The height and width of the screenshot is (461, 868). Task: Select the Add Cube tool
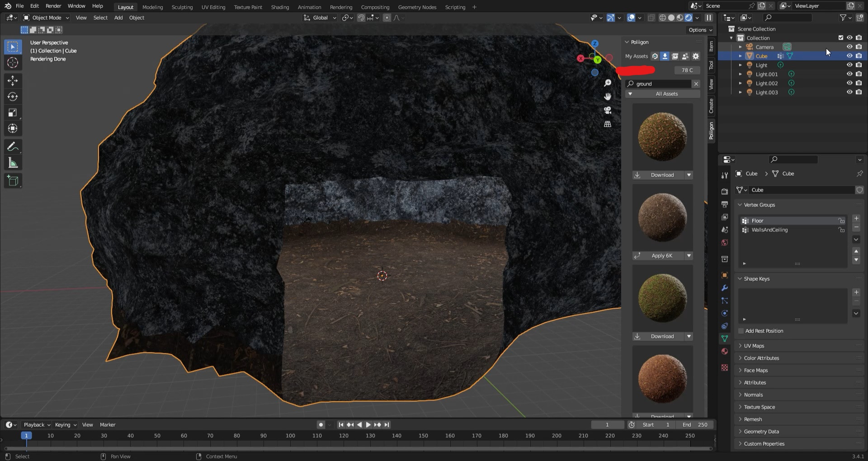[x=13, y=181]
